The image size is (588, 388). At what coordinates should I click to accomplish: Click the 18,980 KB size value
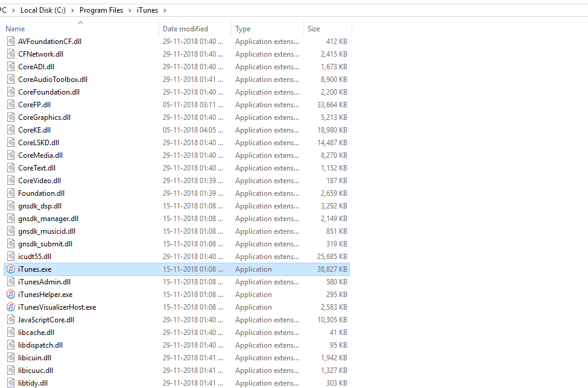tap(332, 130)
